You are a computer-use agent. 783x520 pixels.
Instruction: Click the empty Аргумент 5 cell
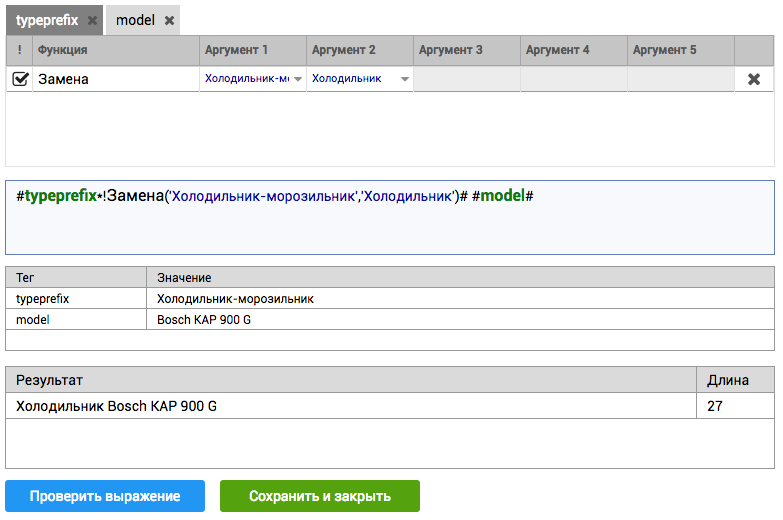coord(681,79)
